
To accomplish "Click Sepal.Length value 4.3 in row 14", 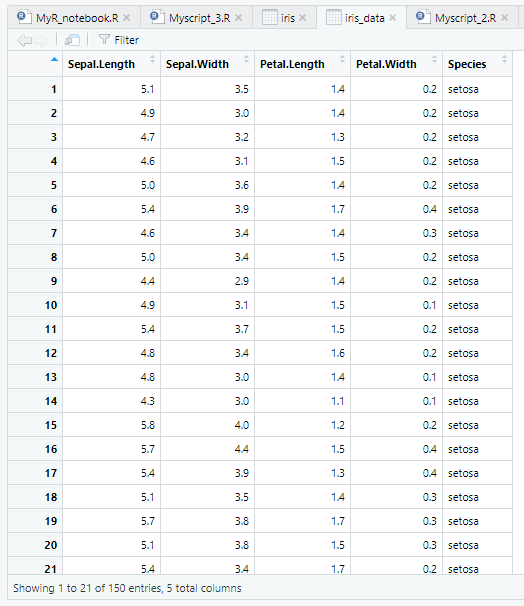I will point(147,401).
